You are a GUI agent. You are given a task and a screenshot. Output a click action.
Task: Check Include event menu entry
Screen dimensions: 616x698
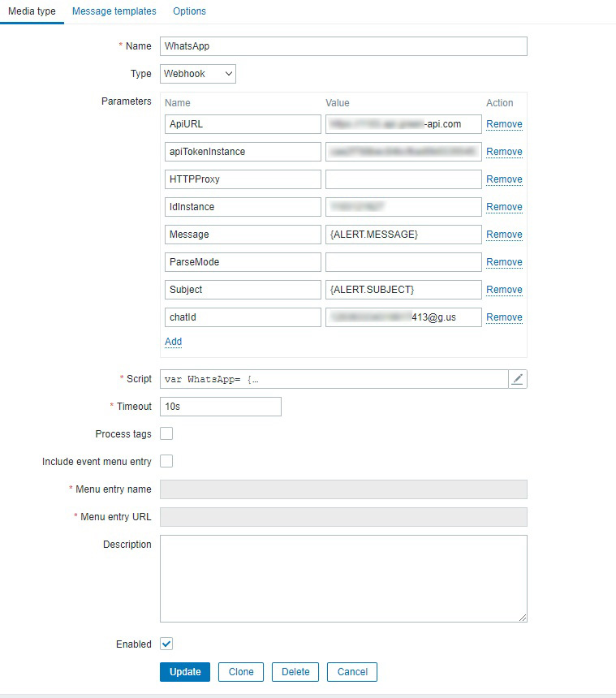(x=166, y=461)
